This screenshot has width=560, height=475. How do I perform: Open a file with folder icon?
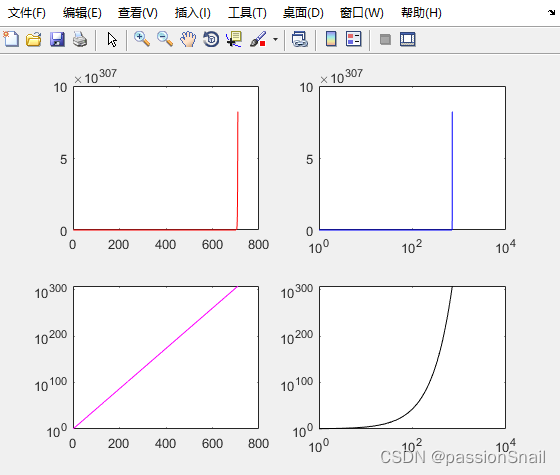[34, 39]
